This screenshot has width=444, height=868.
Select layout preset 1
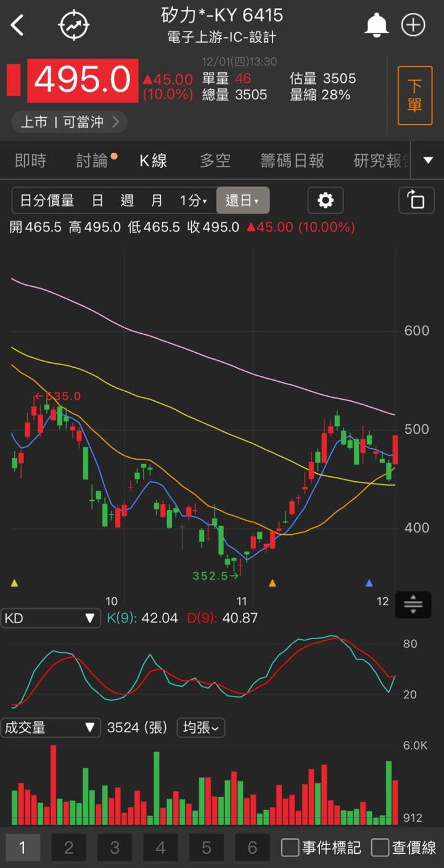tap(23, 848)
